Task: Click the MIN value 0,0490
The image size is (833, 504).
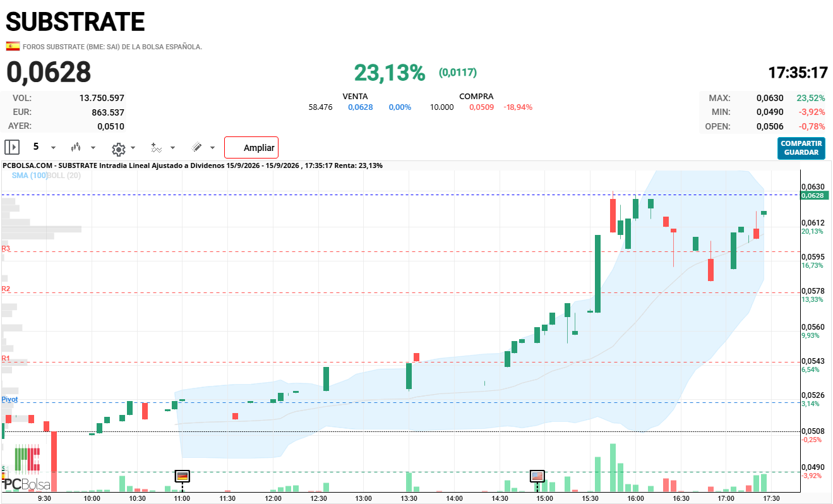Action: (770, 112)
